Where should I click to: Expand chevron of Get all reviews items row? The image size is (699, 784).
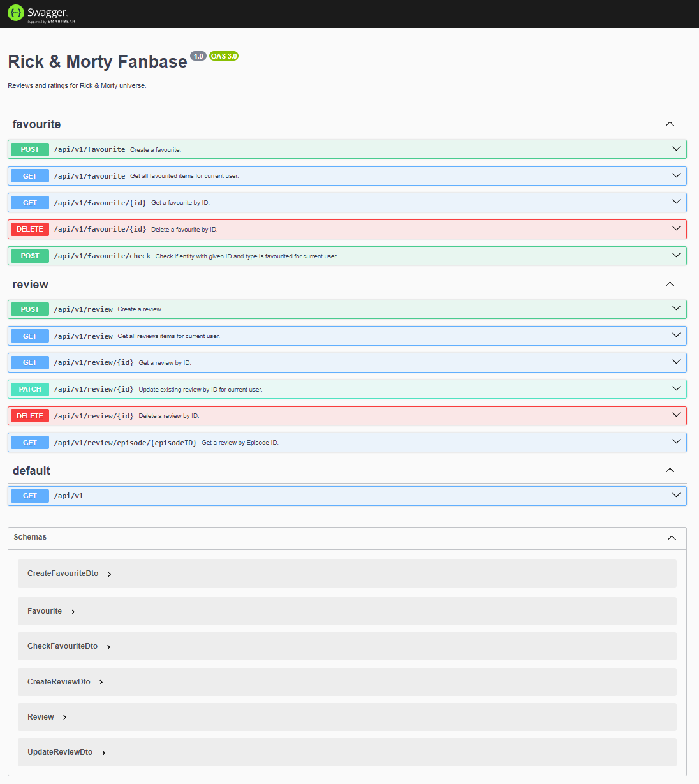click(x=676, y=335)
